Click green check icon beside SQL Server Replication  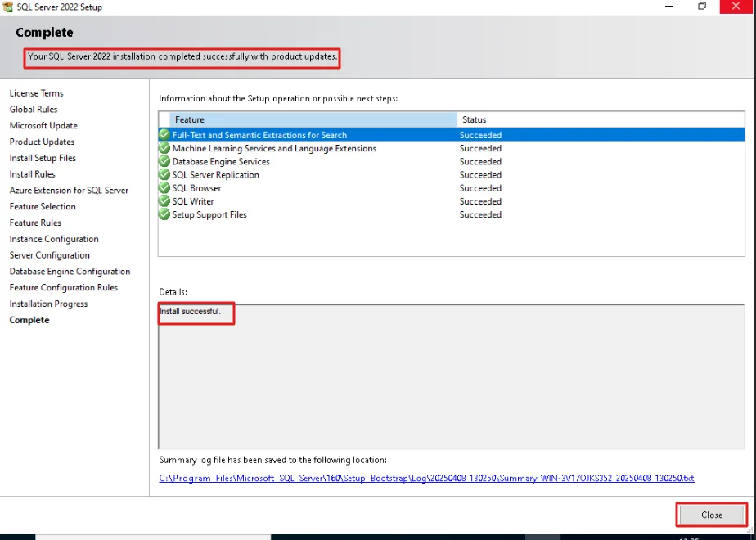[x=164, y=174]
